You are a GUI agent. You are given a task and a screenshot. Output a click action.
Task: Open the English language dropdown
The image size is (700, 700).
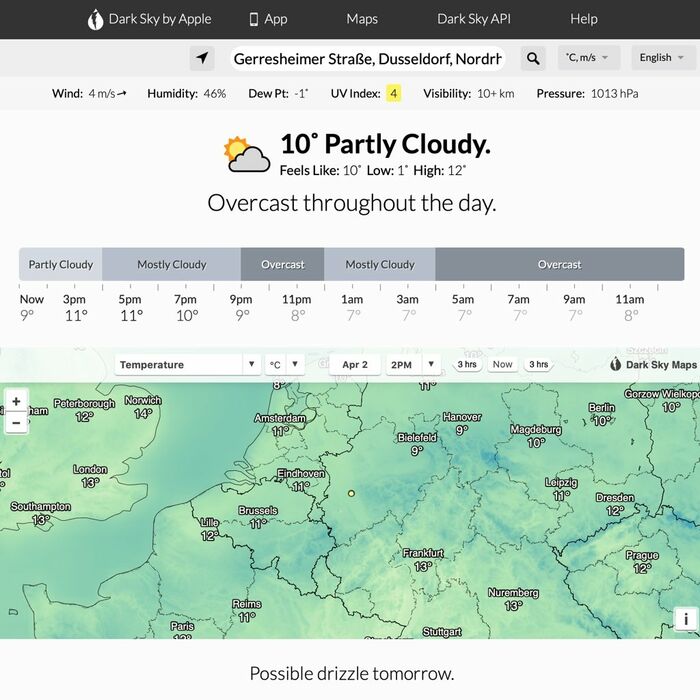point(662,58)
